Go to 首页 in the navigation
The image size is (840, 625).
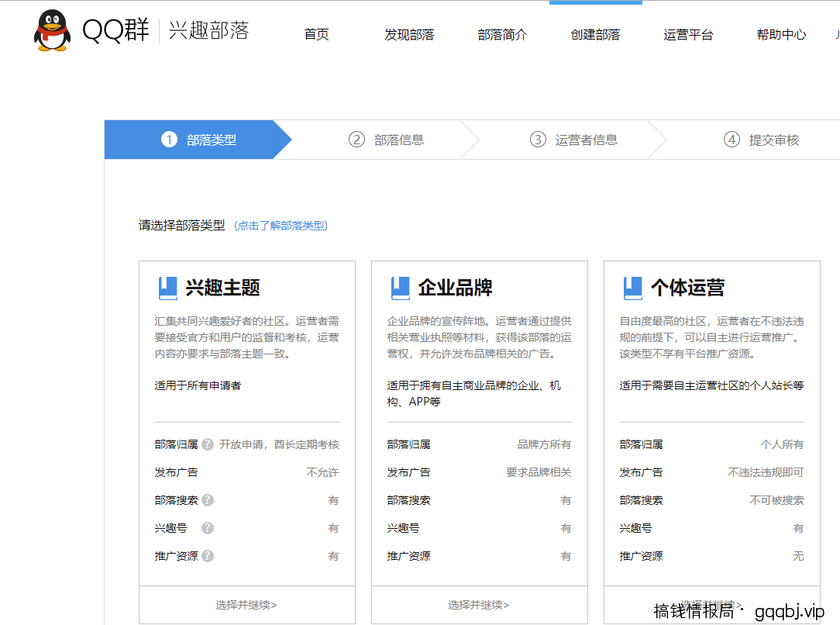click(316, 34)
